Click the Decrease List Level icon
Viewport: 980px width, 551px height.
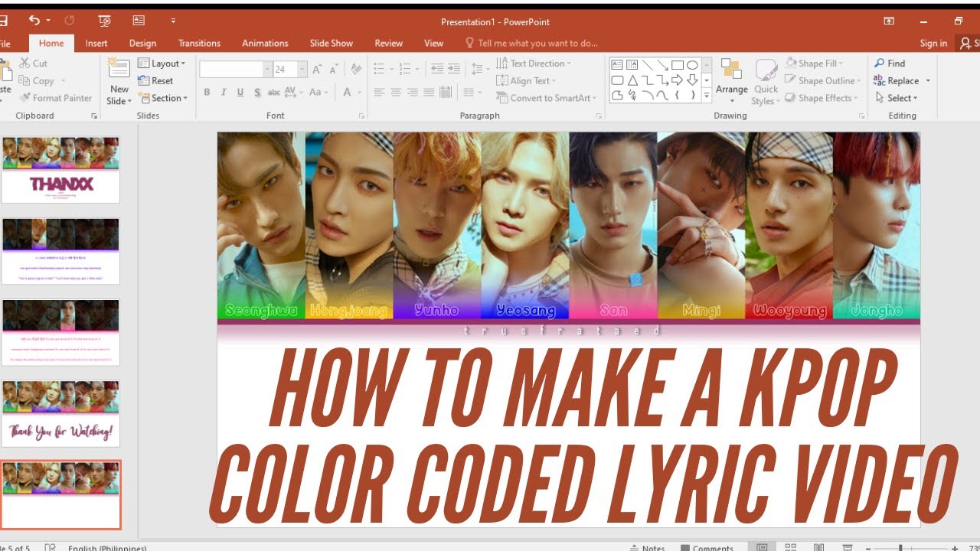click(x=437, y=69)
